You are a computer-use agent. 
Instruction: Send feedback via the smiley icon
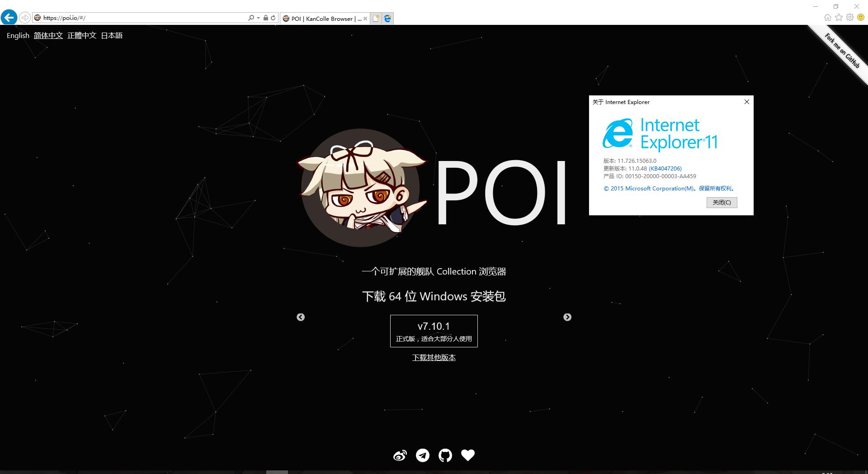pyautogui.click(x=861, y=18)
